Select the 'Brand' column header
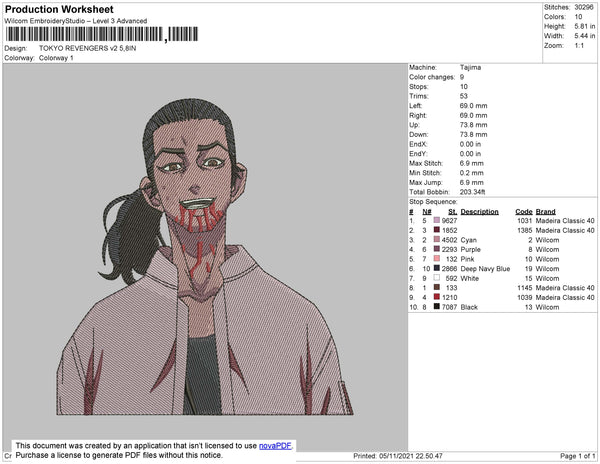 tap(545, 212)
